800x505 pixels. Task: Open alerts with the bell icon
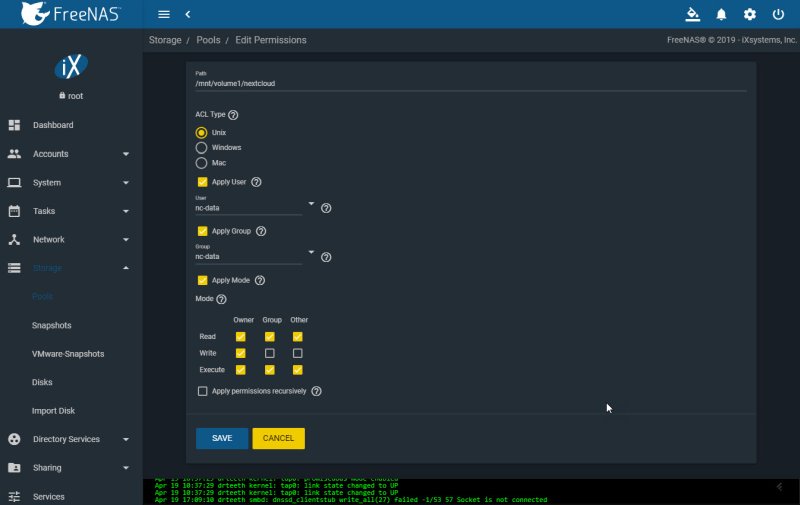click(721, 14)
